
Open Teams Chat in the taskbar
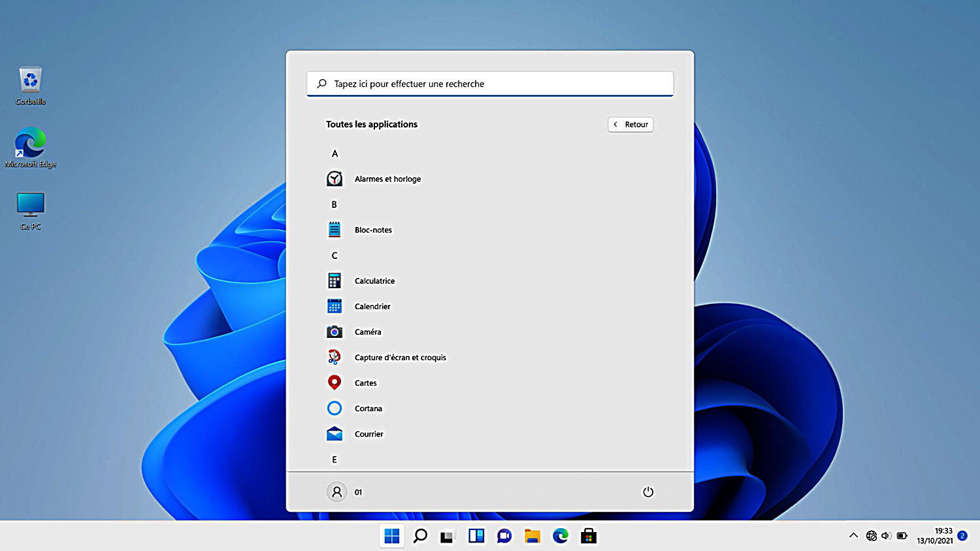point(504,536)
